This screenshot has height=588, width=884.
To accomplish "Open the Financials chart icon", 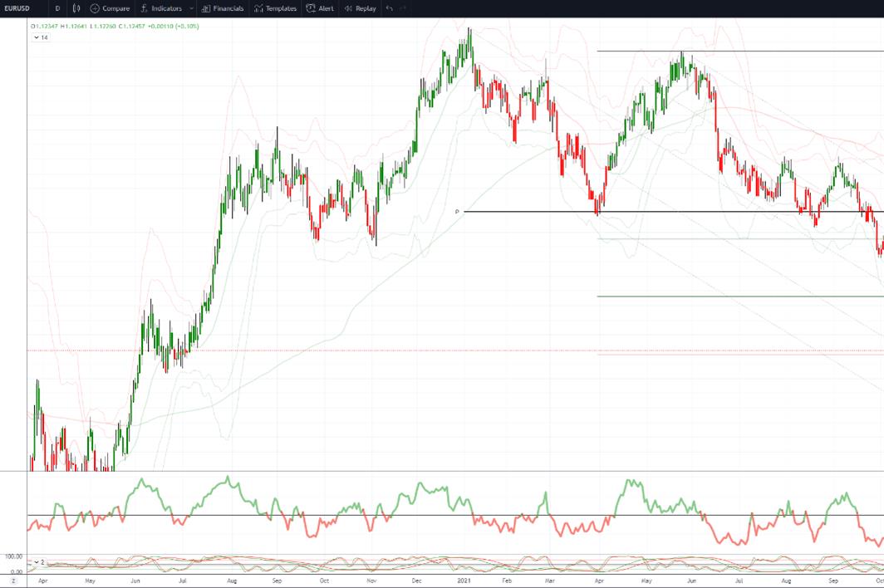I will 206,8.
